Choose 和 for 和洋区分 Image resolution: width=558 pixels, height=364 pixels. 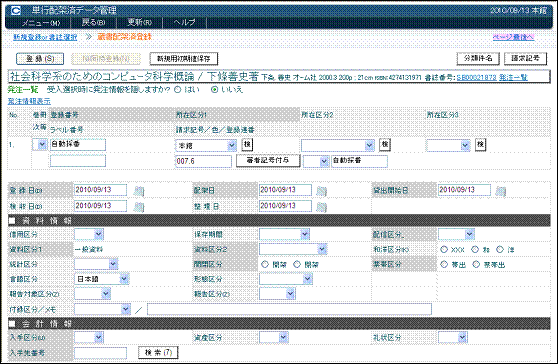[x=475, y=249]
